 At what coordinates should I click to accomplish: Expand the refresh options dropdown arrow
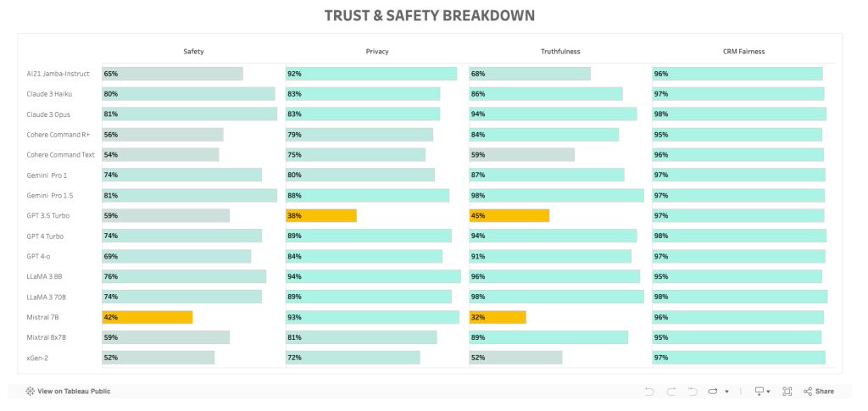point(726,392)
